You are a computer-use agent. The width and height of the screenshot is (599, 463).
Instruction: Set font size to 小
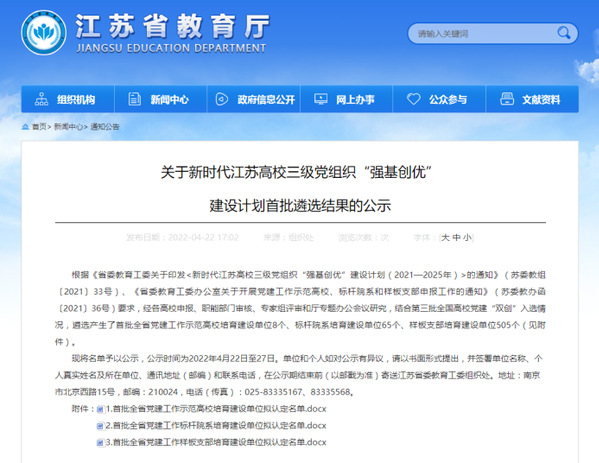[x=467, y=238]
